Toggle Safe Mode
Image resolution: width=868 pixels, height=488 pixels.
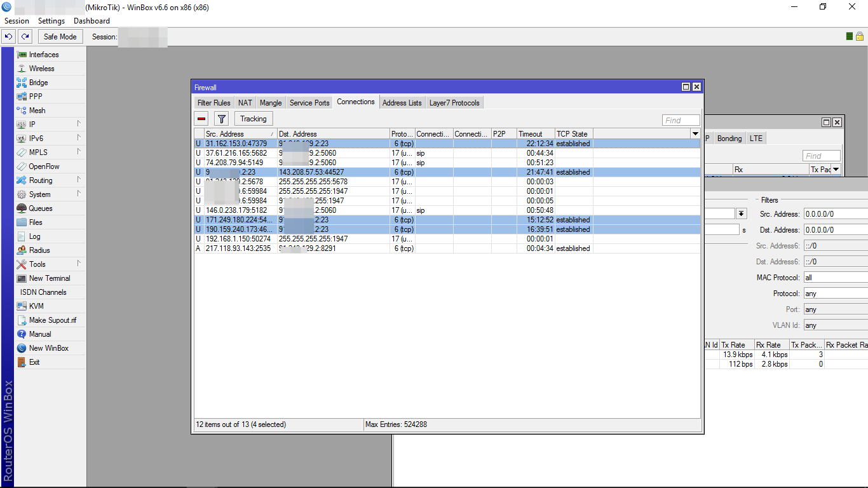click(60, 37)
